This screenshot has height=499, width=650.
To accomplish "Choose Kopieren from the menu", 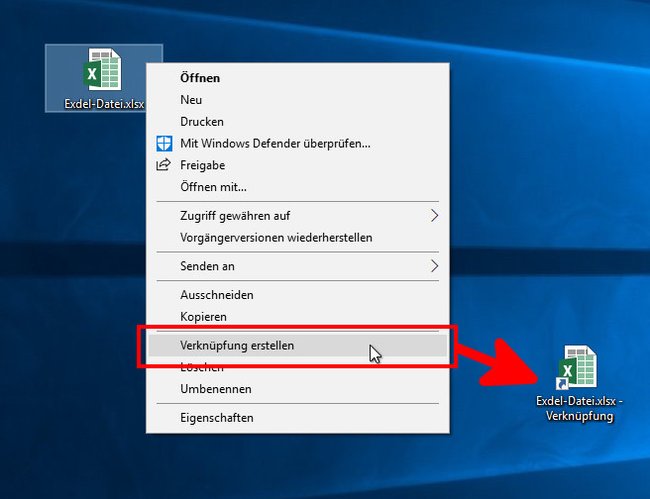I will coord(298,317).
